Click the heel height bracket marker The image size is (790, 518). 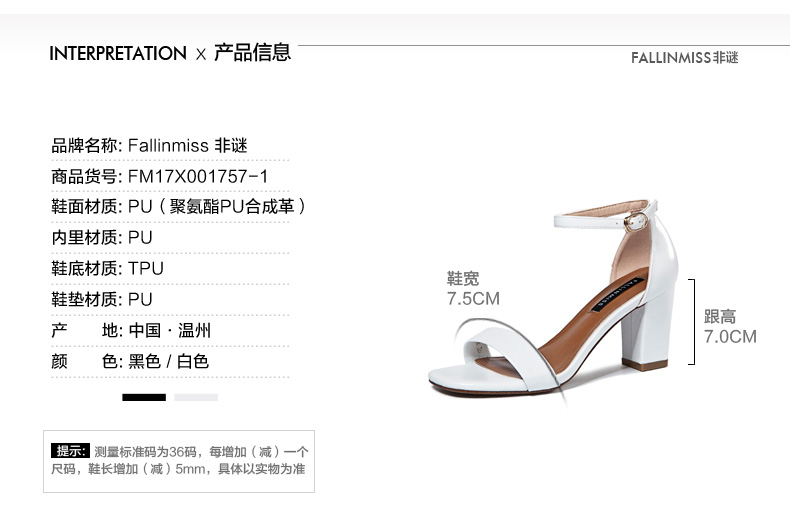pos(692,321)
